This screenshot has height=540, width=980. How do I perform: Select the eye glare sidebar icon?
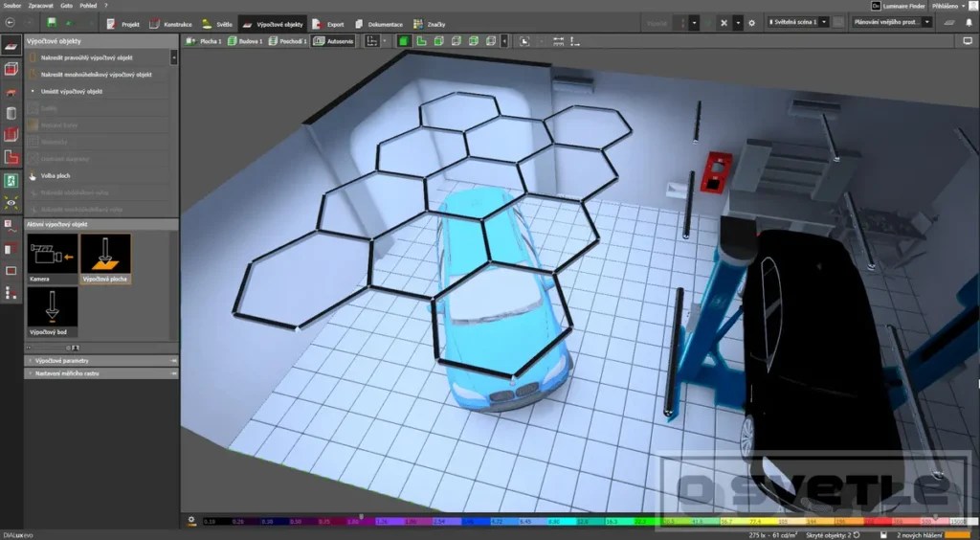pyautogui.click(x=11, y=203)
